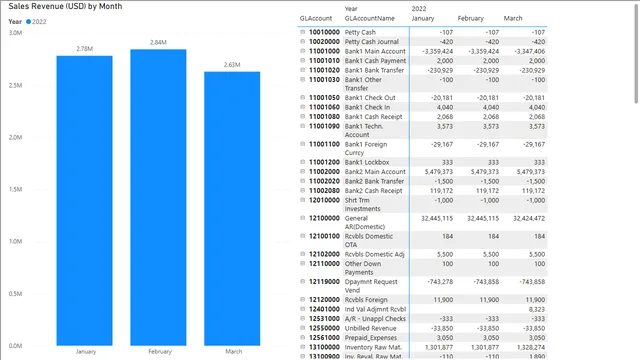Expand the 12561000 Prepaid_Expenses row
This screenshot has width=640, height=360.
302,338
